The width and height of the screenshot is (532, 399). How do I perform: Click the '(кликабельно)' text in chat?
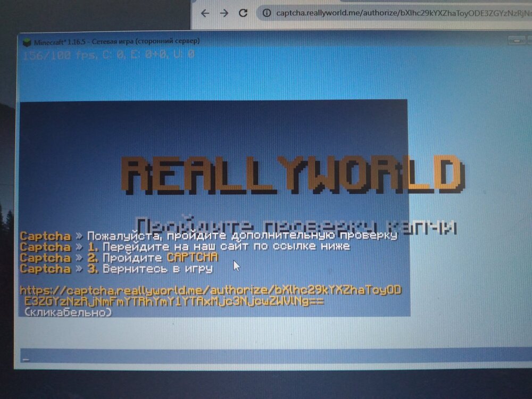coord(68,312)
